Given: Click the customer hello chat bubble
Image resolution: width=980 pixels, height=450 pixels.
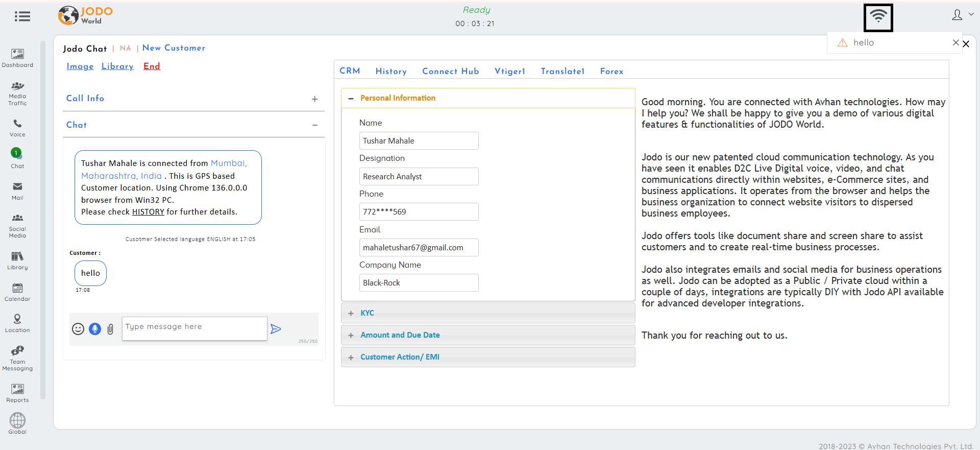Looking at the screenshot, I should click(x=90, y=273).
